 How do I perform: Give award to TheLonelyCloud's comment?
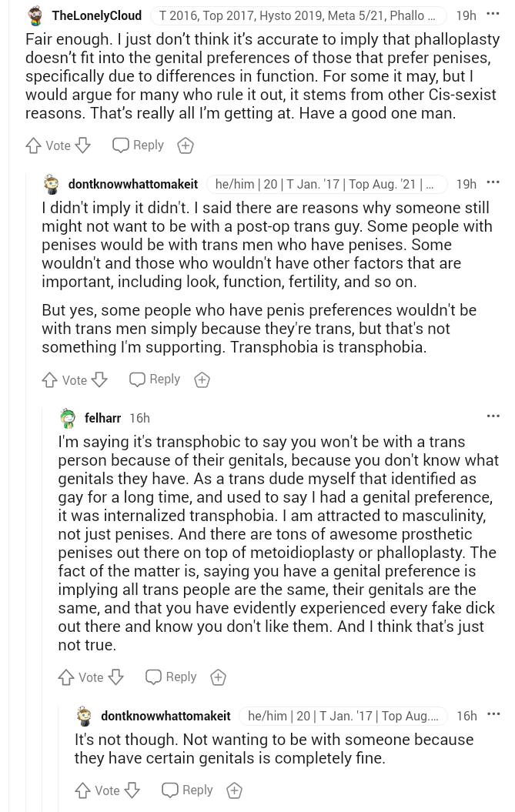point(186,145)
